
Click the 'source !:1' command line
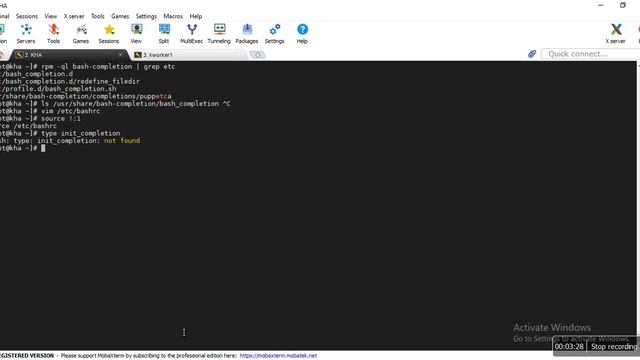pos(61,118)
